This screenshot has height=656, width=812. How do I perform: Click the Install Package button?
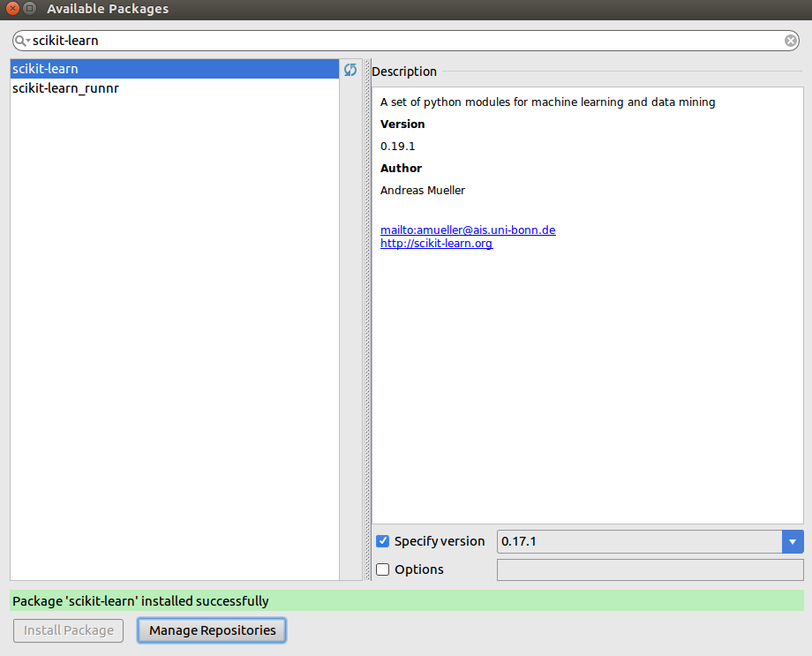68,630
